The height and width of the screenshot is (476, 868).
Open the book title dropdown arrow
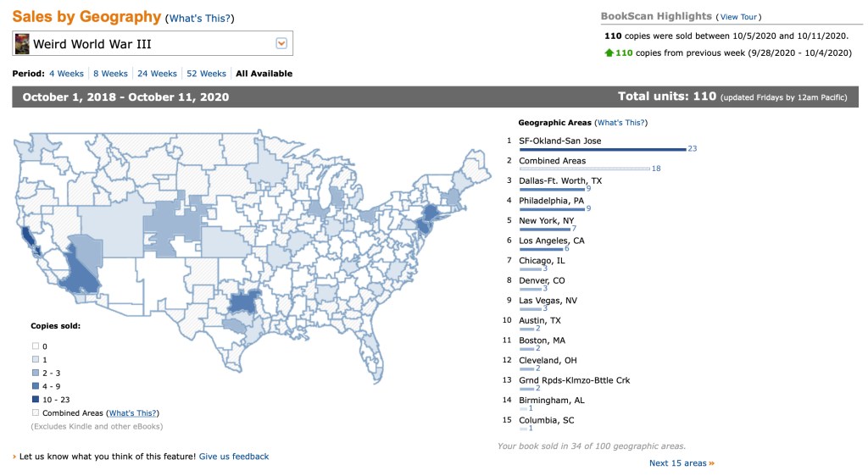281,43
